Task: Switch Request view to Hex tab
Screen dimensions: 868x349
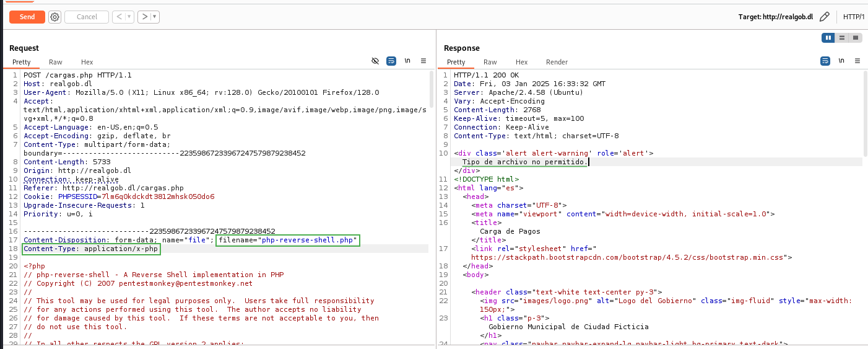Action: pyautogui.click(x=87, y=62)
